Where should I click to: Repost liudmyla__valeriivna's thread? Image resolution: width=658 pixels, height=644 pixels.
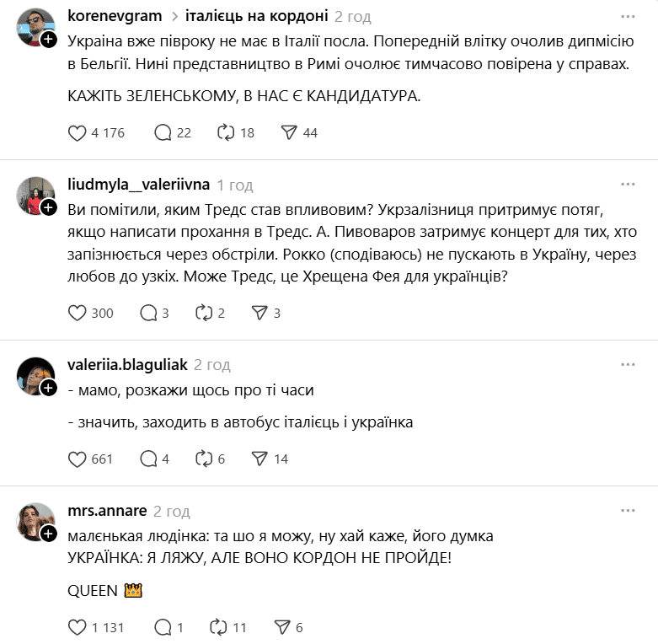[x=203, y=313]
